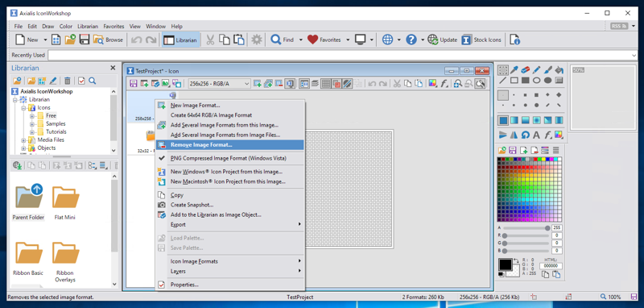
Task: Click the Find button in toolbar
Action: 283,40
